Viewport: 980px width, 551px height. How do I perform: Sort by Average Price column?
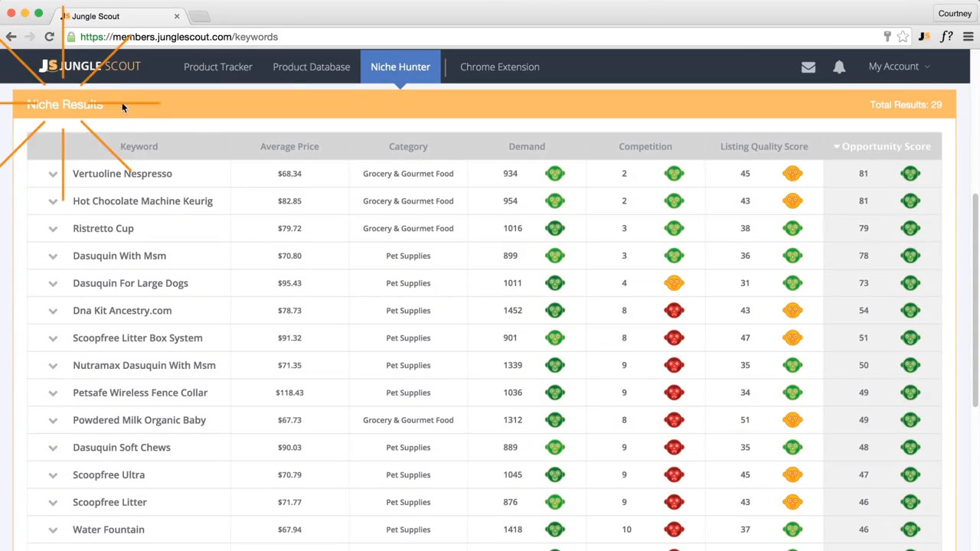pyautogui.click(x=289, y=146)
